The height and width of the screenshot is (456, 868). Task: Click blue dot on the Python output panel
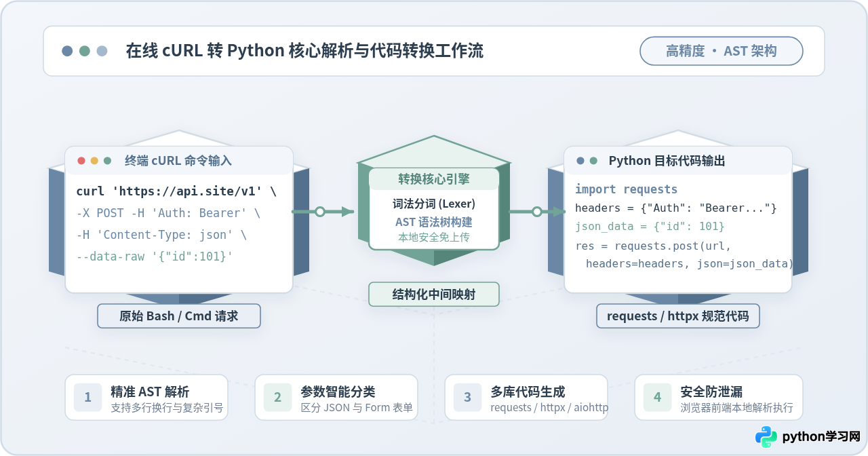(x=580, y=161)
